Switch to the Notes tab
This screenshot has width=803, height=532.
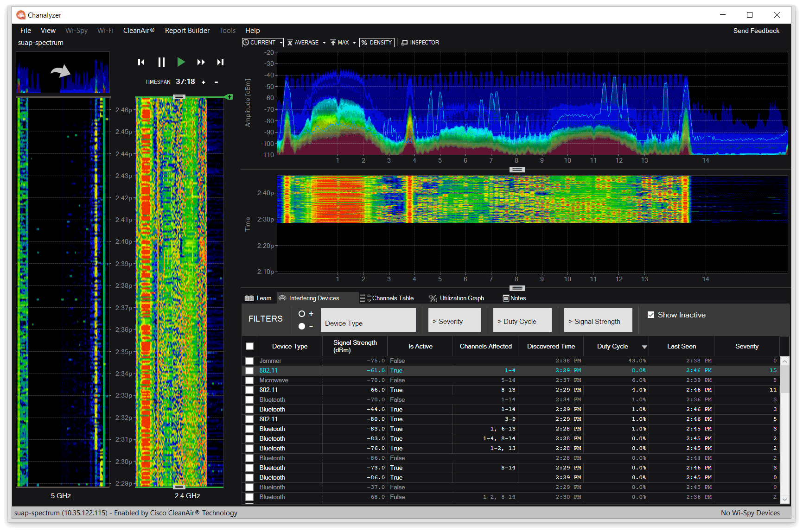[x=515, y=298]
